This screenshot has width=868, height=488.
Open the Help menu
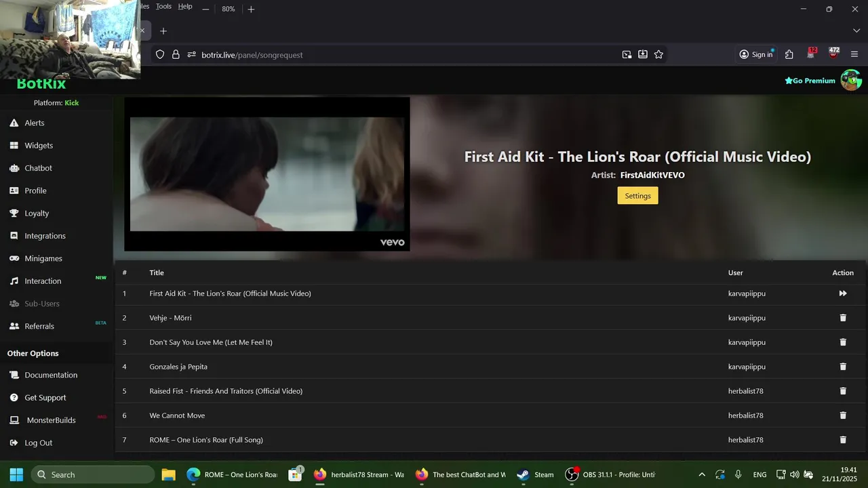tap(185, 6)
